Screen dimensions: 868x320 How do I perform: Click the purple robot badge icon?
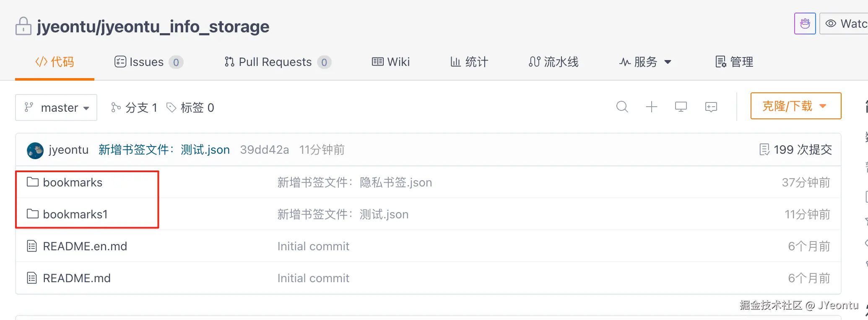click(805, 24)
